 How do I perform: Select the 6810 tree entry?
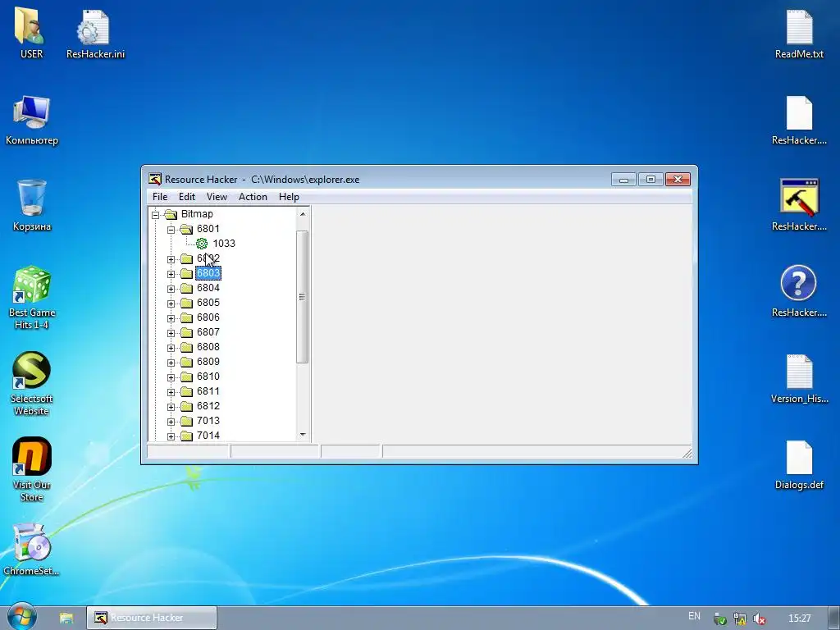point(208,377)
